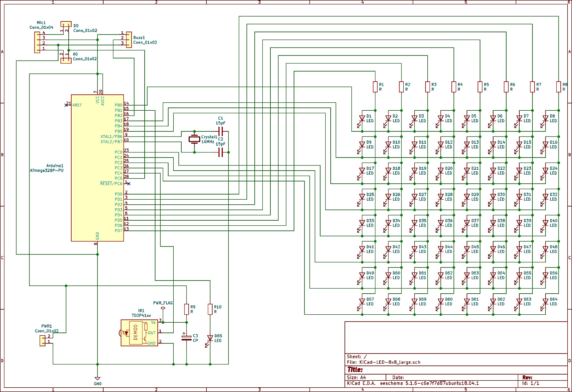Click the D1 LED symbol

click(362, 119)
